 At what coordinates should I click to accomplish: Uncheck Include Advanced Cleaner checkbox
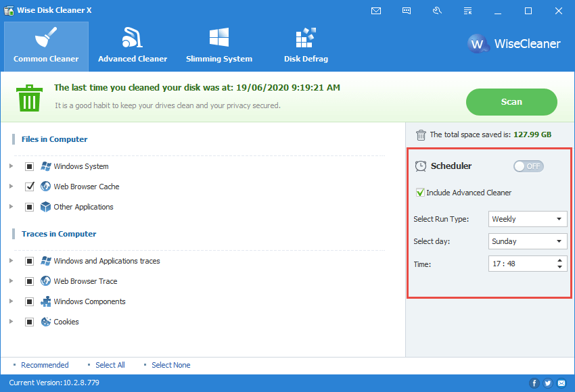pyautogui.click(x=420, y=193)
